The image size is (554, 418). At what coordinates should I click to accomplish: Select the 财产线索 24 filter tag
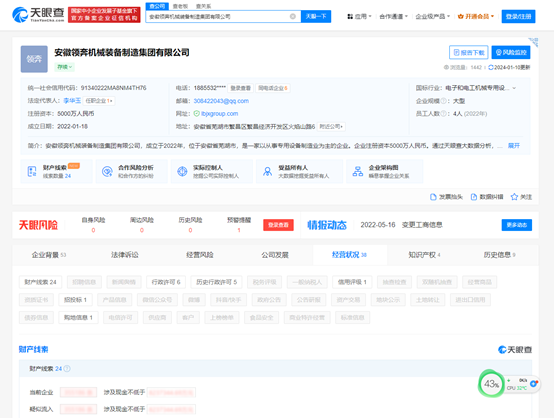(x=40, y=282)
